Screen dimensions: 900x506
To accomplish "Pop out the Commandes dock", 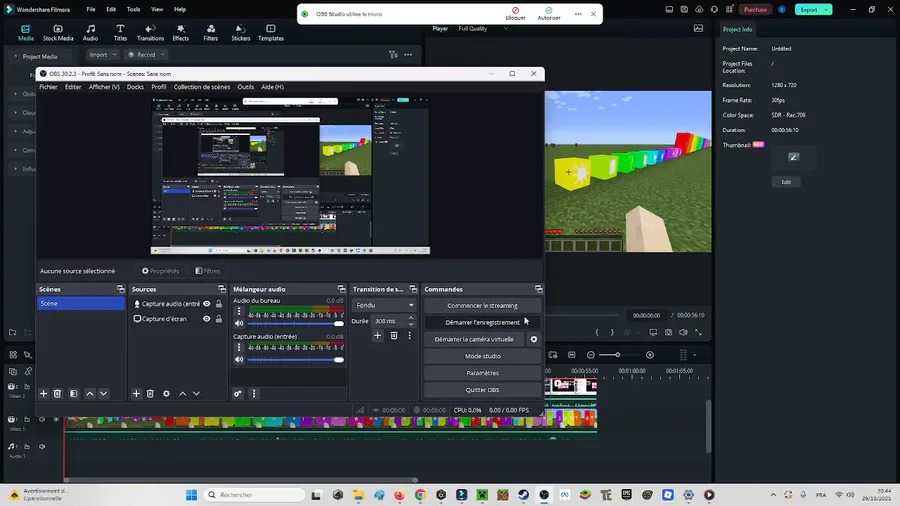I will (538, 289).
